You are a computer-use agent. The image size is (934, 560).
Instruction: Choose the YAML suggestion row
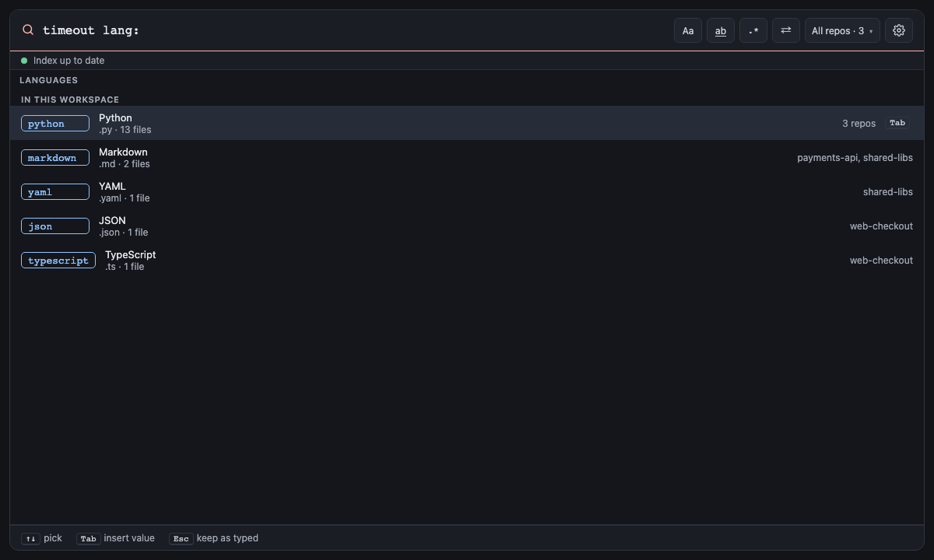click(467, 192)
